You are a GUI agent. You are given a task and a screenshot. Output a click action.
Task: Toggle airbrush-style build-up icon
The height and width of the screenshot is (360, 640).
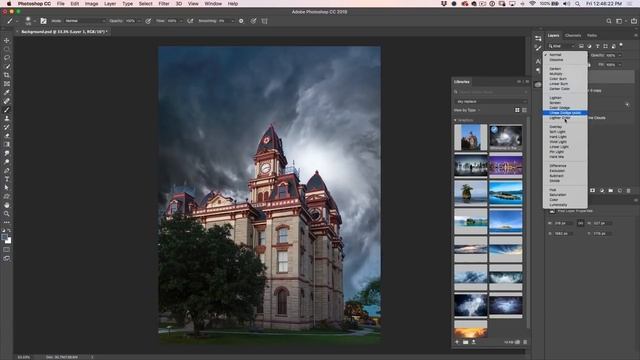coord(190,21)
